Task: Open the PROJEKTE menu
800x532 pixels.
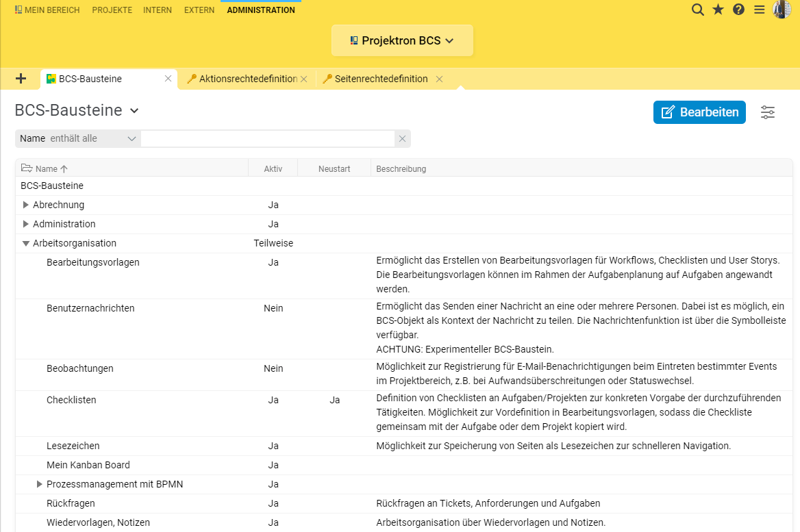Action: point(112,10)
